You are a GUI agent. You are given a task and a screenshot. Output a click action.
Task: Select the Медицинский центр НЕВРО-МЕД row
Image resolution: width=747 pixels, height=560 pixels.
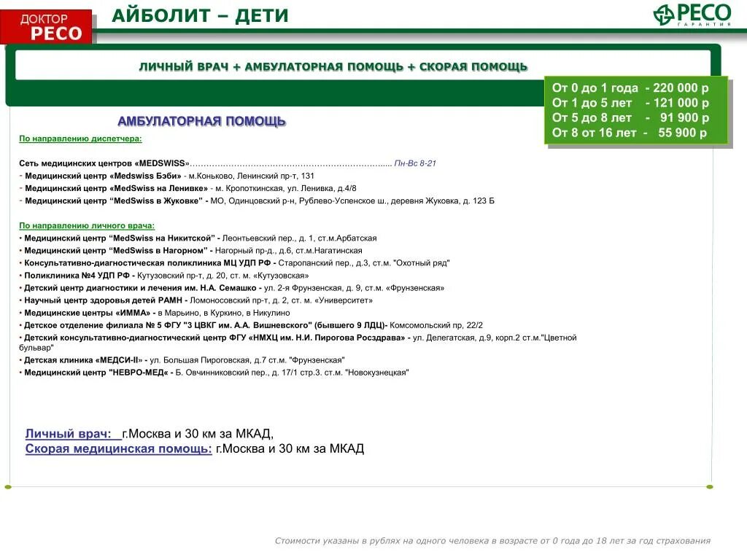(214, 373)
